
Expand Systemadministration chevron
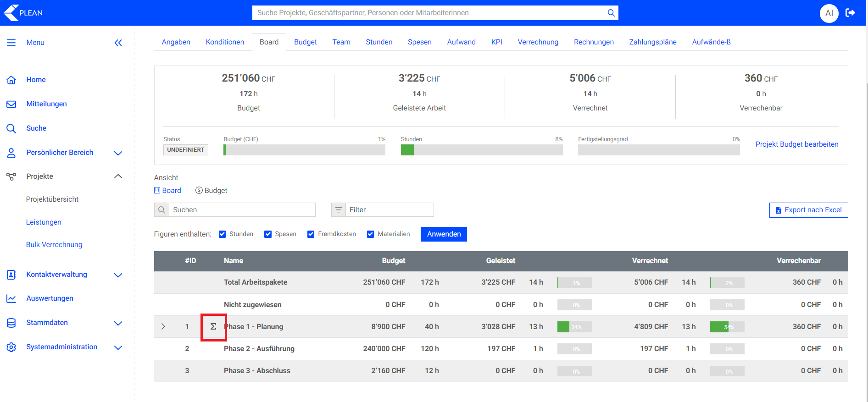point(118,347)
